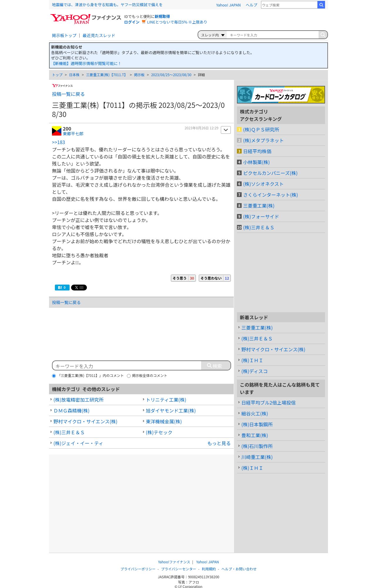Open 最近見たスレッド
Screen dimensions: 377x588
[x=99, y=36]
